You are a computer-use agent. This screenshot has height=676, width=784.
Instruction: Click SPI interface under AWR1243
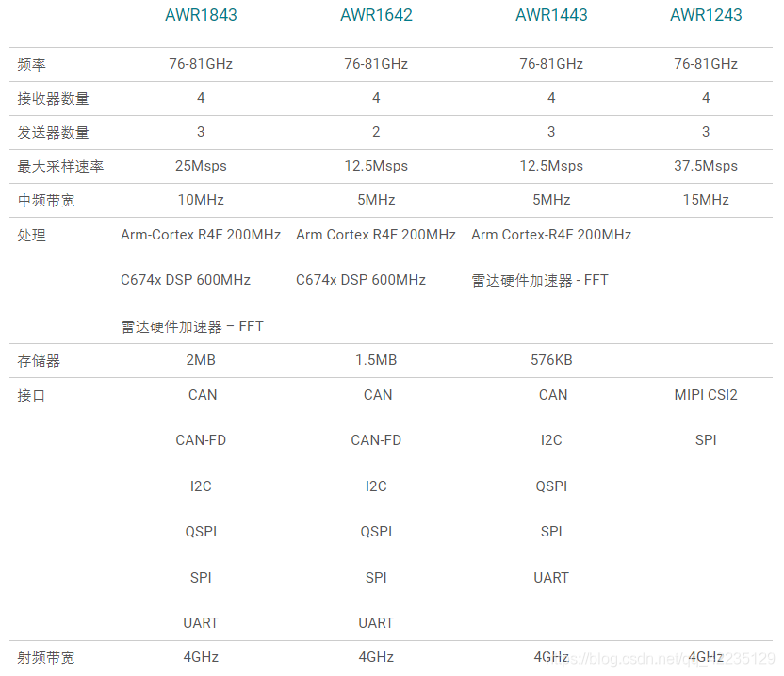pyautogui.click(x=706, y=440)
